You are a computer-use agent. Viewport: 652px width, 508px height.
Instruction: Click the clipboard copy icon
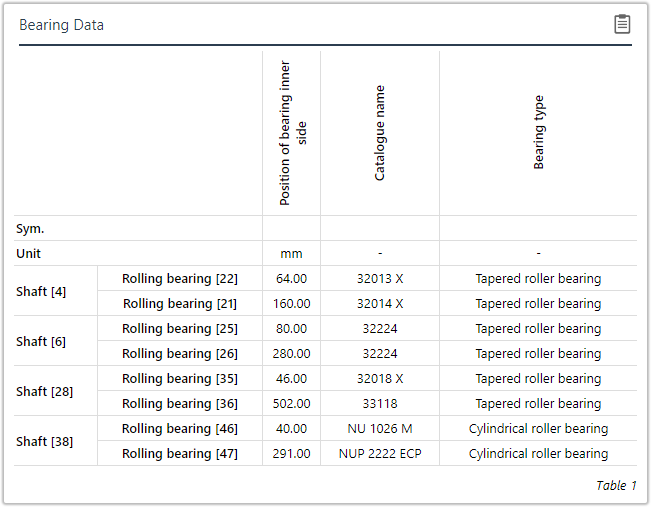622,24
